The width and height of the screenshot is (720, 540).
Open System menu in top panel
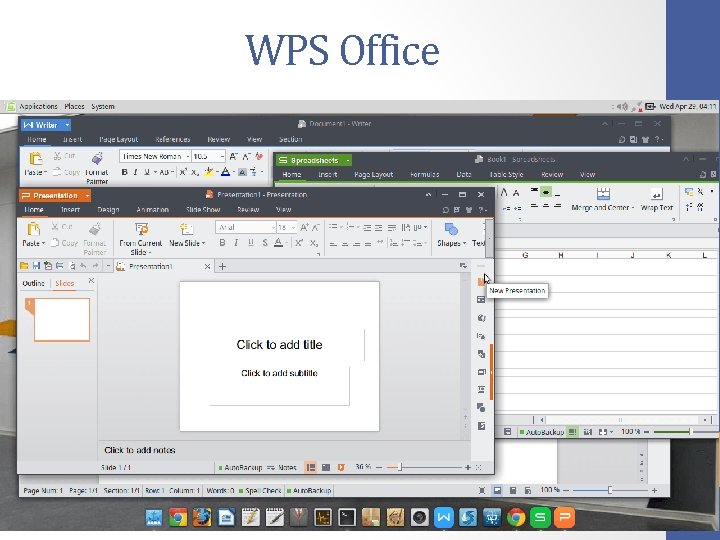103,107
